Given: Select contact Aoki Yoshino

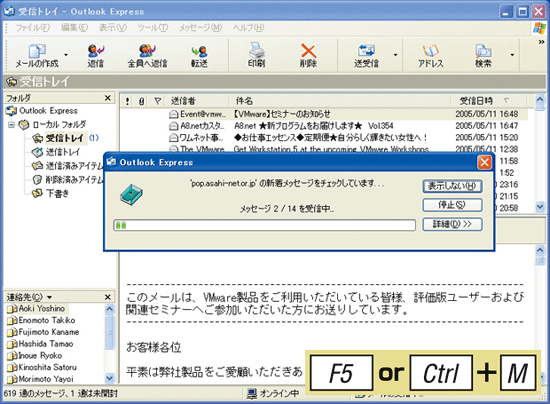Looking at the screenshot, I should pyautogui.click(x=42, y=309).
